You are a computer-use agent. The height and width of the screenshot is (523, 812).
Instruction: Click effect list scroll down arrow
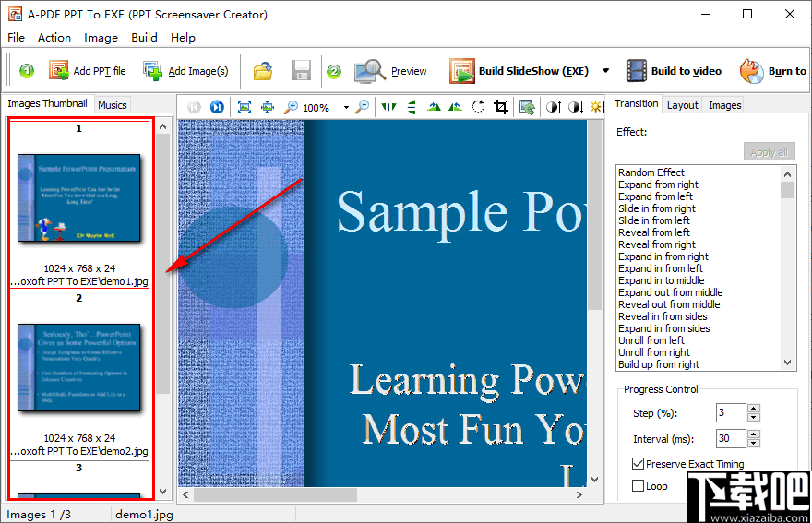pyautogui.click(x=788, y=363)
